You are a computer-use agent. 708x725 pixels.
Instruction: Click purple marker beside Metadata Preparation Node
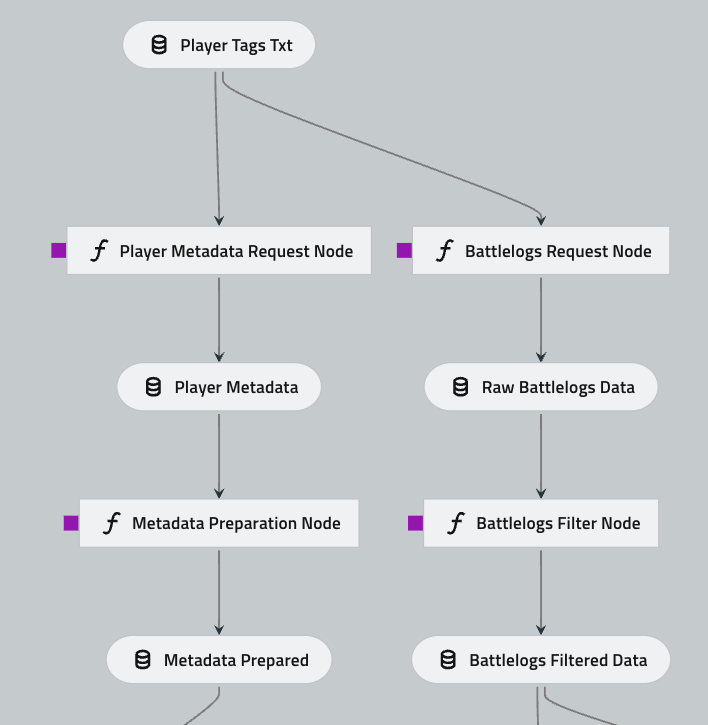71,523
